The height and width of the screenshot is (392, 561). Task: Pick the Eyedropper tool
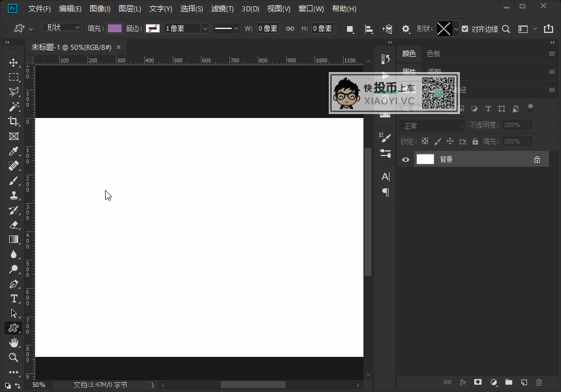(14, 151)
